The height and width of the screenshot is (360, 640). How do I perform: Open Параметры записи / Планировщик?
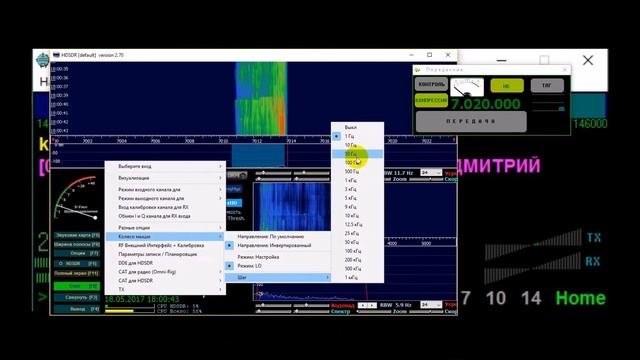pyautogui.click(x=165, y=254)
